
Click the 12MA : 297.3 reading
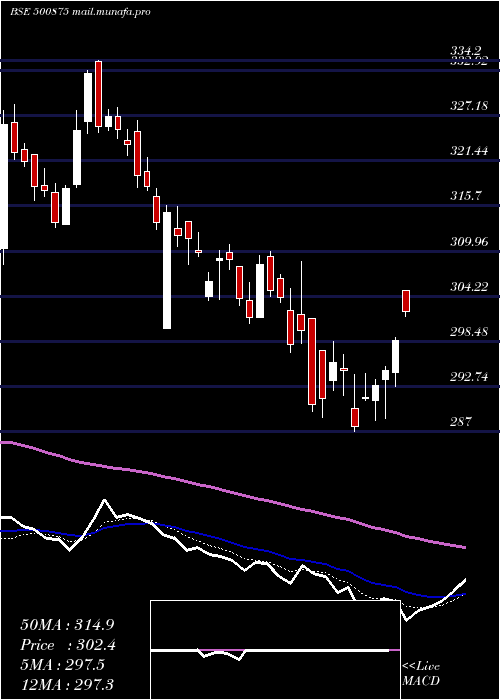click(x=67, y=685)
